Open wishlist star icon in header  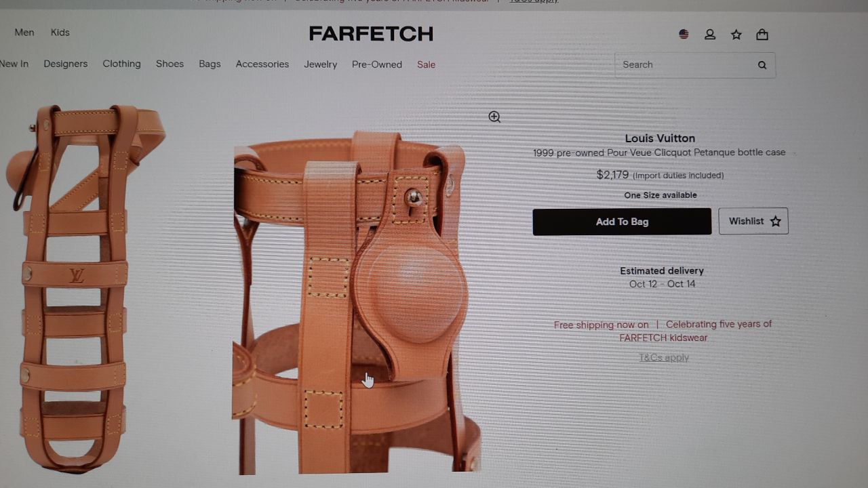[x=736, y=35]
